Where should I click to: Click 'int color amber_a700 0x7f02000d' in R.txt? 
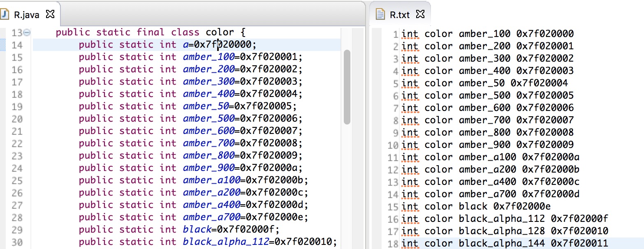tap(491, 194)
